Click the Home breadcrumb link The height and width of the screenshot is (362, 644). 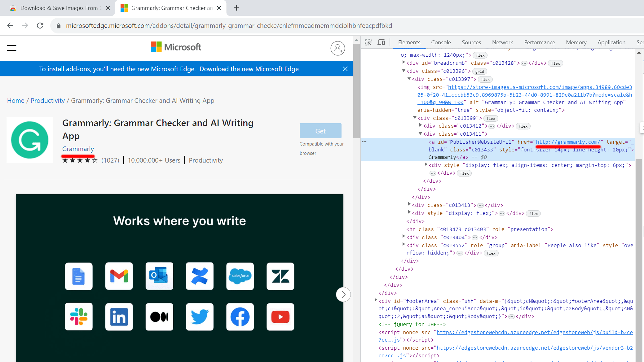pyautogui.click(x=16, y=101)
